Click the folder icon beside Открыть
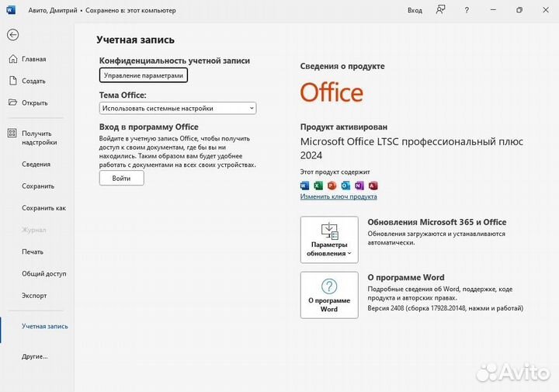This screenshot has height=392, width=559. coord(12,102)
